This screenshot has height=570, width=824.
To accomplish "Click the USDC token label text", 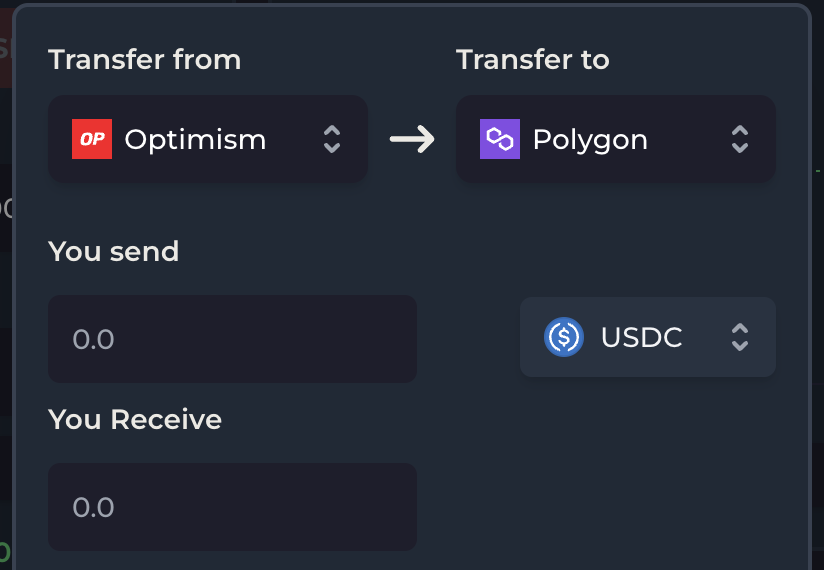I will [642, 337].
